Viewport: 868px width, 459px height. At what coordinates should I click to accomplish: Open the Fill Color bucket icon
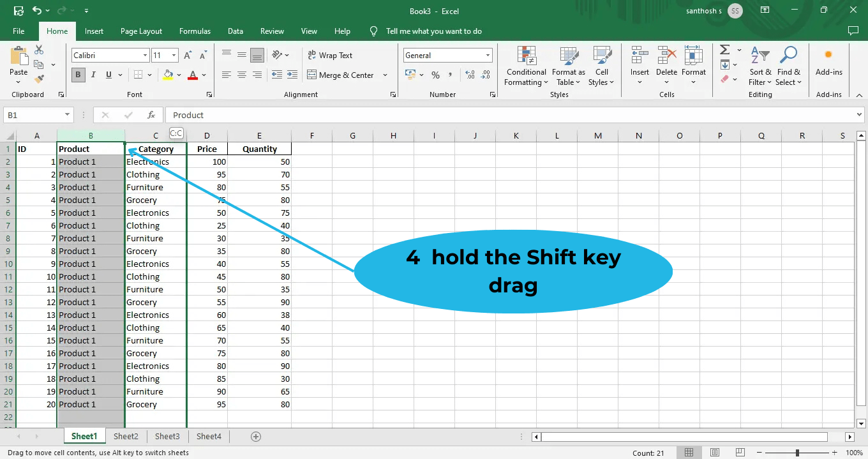[x=169, y=75]
